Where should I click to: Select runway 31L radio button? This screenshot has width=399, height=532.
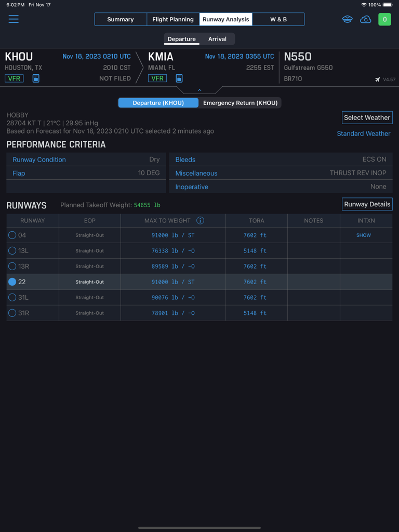coord(12,298)
